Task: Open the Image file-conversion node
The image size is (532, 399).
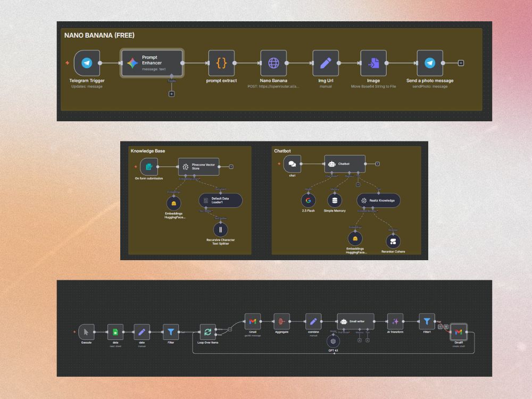Action: (x=373, y=63)
